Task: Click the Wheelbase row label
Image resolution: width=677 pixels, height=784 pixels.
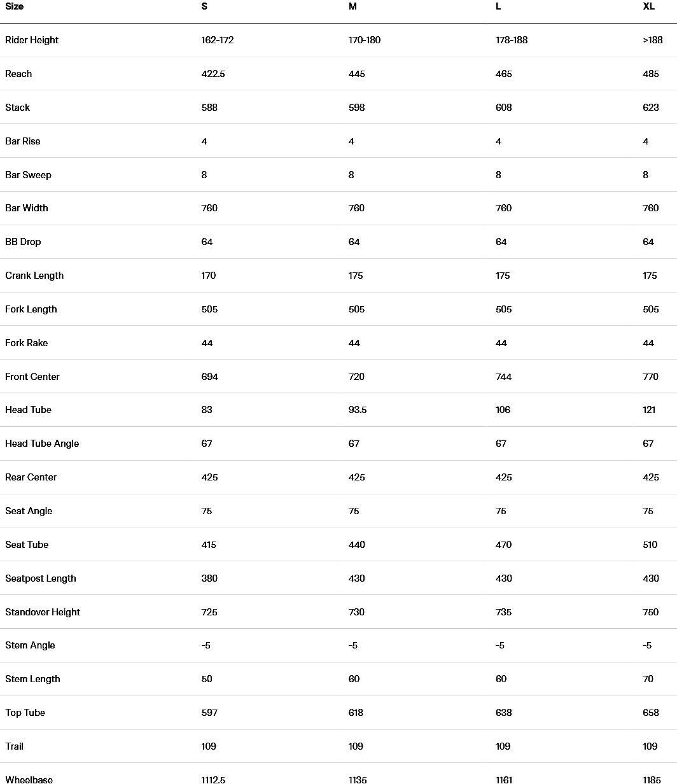Action: click(29, 779)
